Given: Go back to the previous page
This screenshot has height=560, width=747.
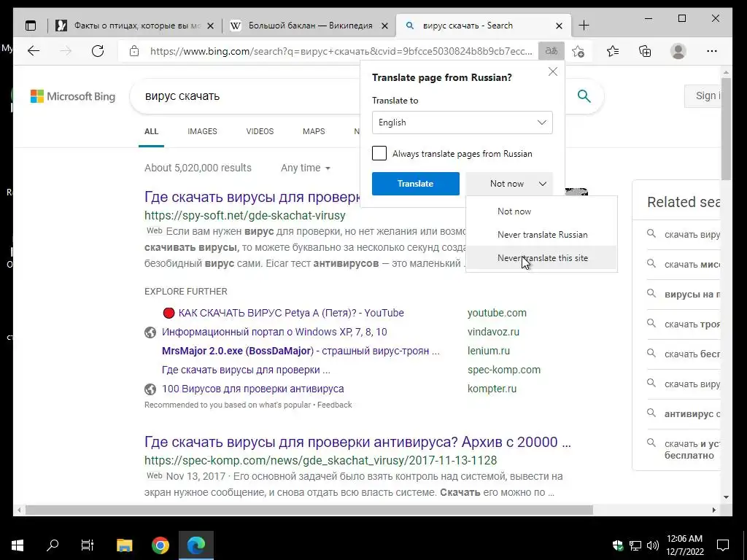Looking at the screenshot, I should click(34, 51).
